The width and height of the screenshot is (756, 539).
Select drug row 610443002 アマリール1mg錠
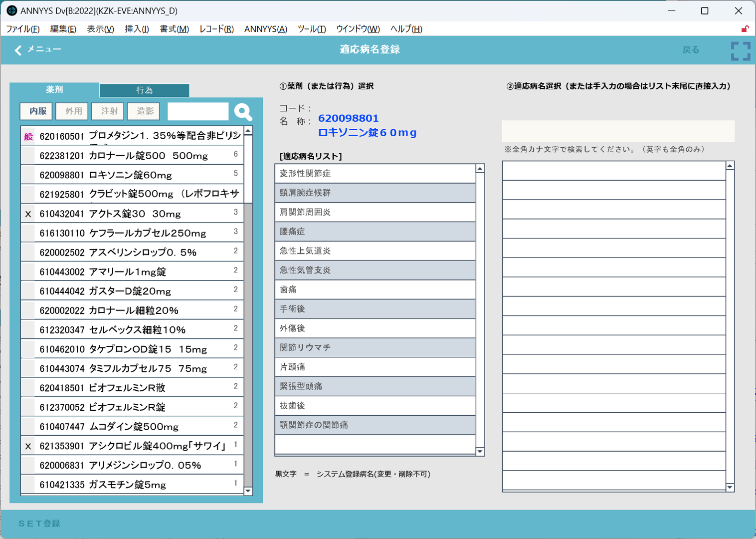(x=132, y=272)
